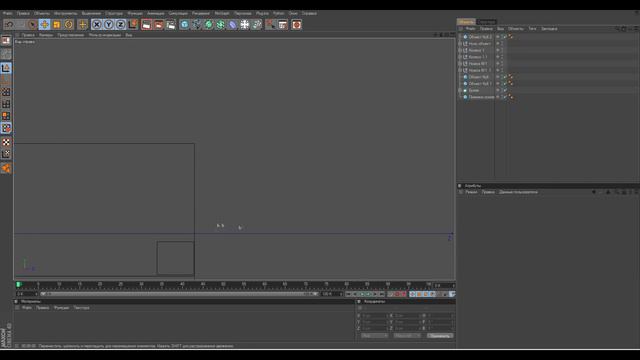Select the Колесо 1 object
Viewport: 640px width, 360px height.
coord(476,50)
